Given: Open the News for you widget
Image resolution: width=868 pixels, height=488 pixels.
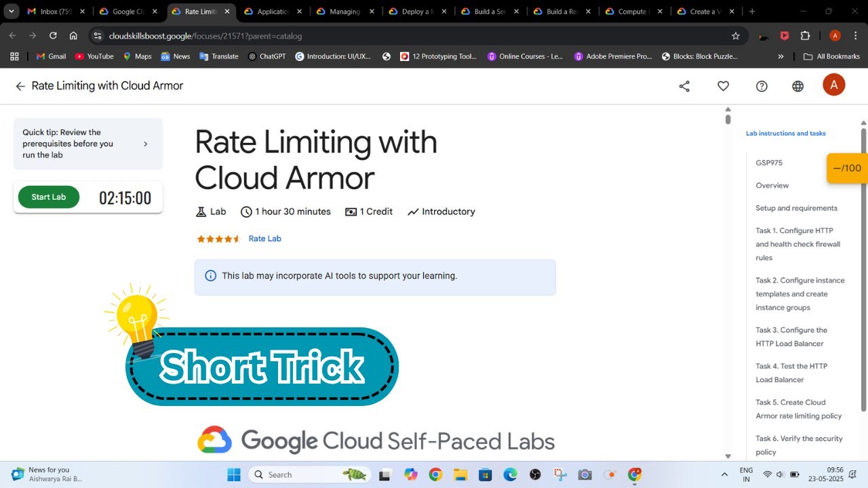Looking at the screenshot, I should 46,474.
